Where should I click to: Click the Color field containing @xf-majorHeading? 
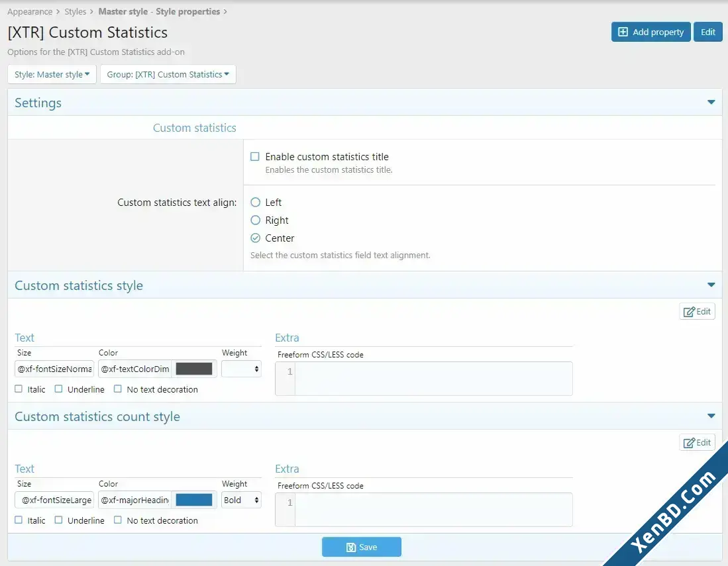134,500
